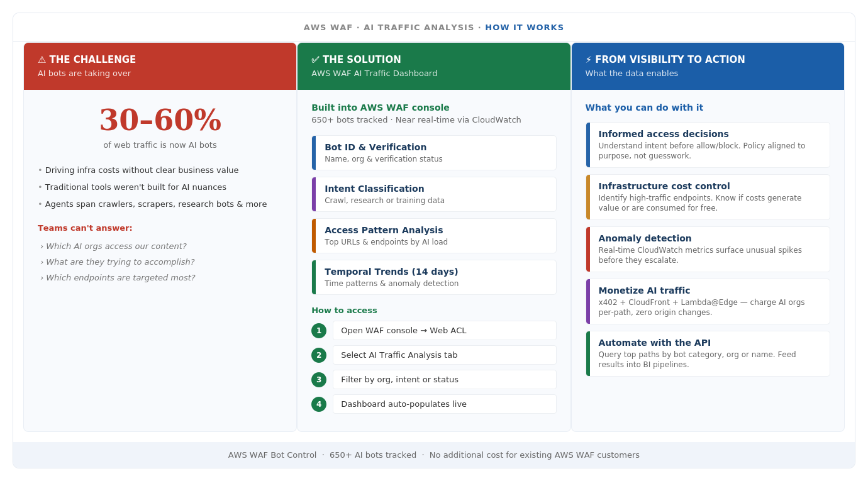
Task: Click the HOW IT WORKS title link
Action: coord(525,28)
